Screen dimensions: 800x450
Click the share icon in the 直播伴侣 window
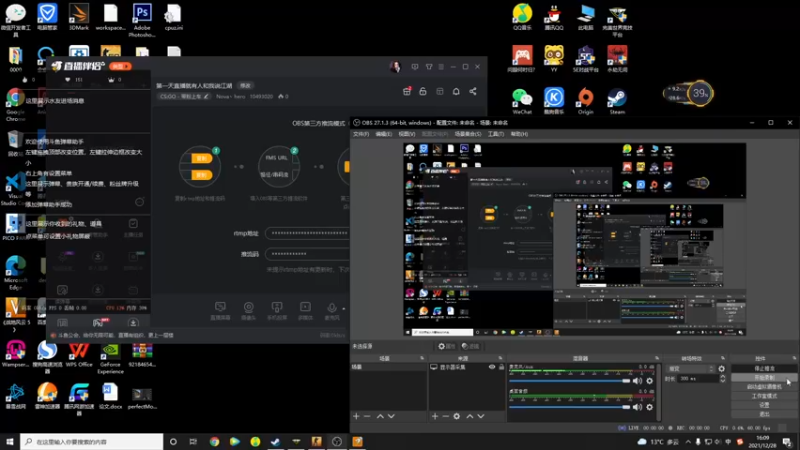[473, 91]
